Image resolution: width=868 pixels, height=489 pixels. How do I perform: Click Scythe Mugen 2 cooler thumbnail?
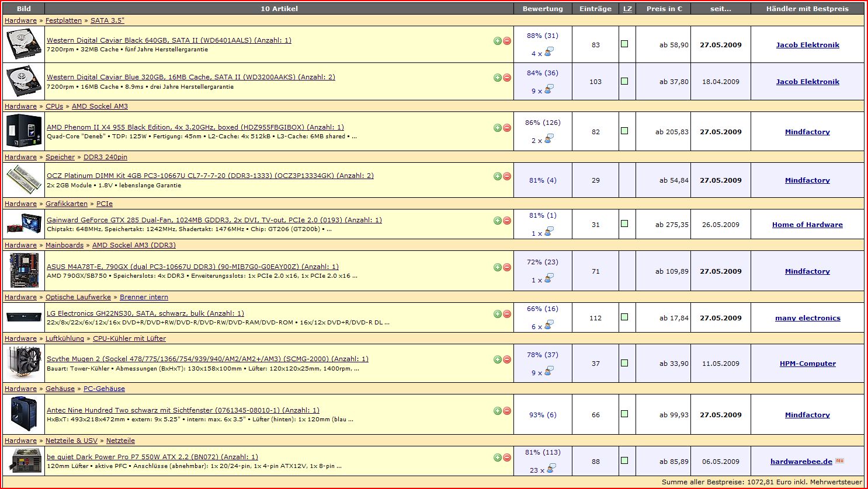point(24,363)
